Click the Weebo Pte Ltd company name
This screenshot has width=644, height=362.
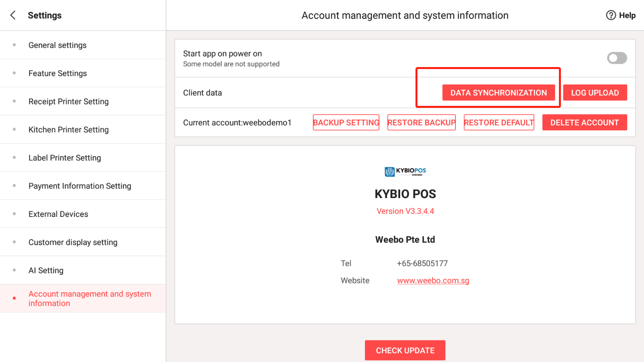[x=405, y=240]
